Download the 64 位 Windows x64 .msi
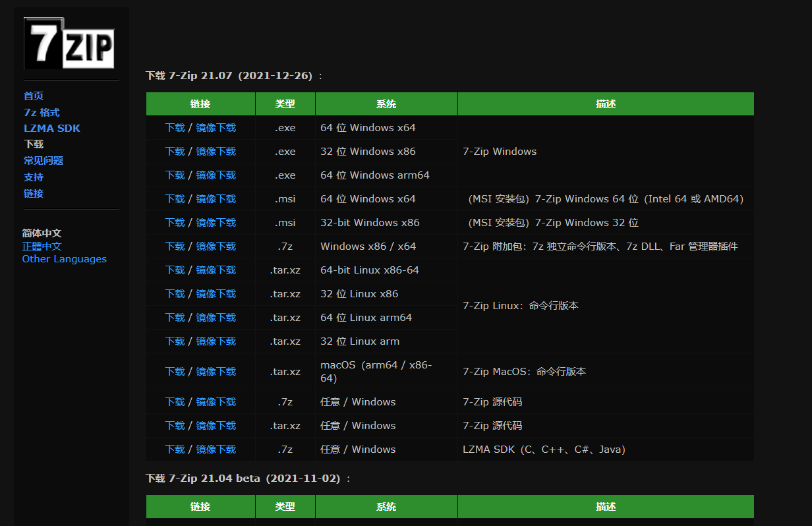Image resolution: width=812 pixels, height=526 pixels. pyautogui.click(x=175, y=199)
